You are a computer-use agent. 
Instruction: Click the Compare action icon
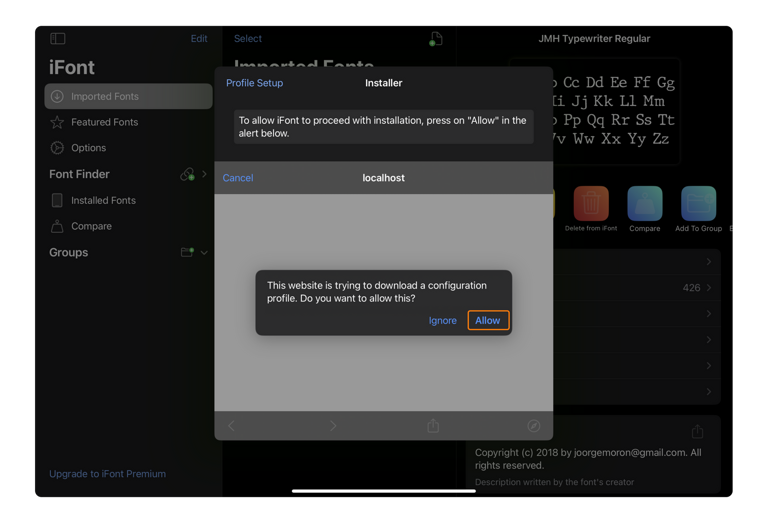click(645, 203)
